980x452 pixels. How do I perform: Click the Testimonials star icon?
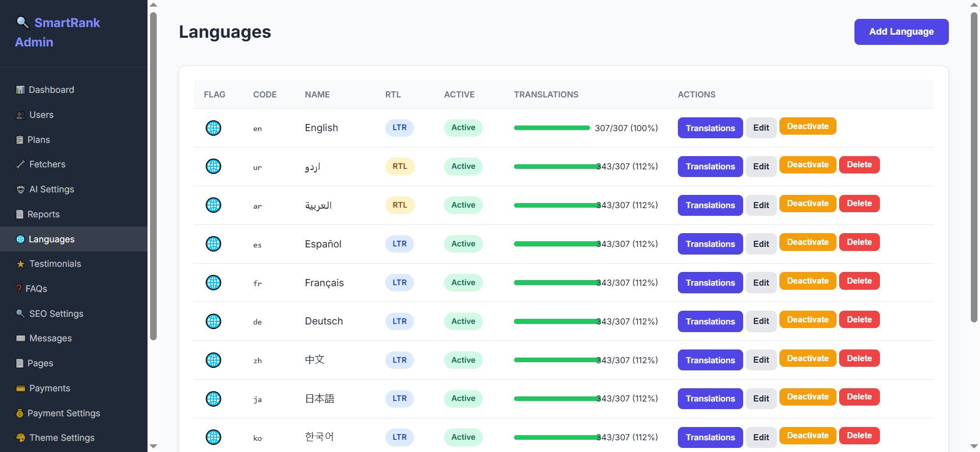coord(20,264)
